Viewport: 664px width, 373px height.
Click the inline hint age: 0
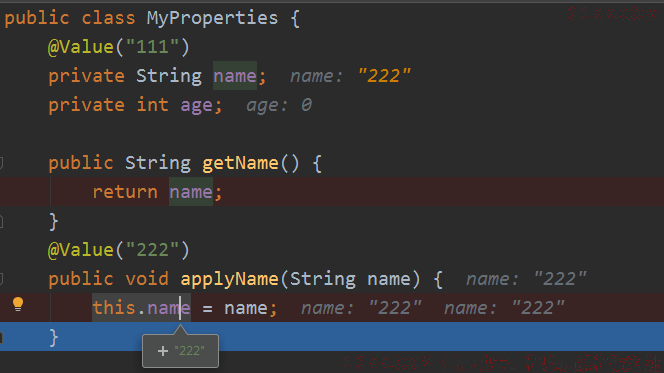[x=279, y=105]
